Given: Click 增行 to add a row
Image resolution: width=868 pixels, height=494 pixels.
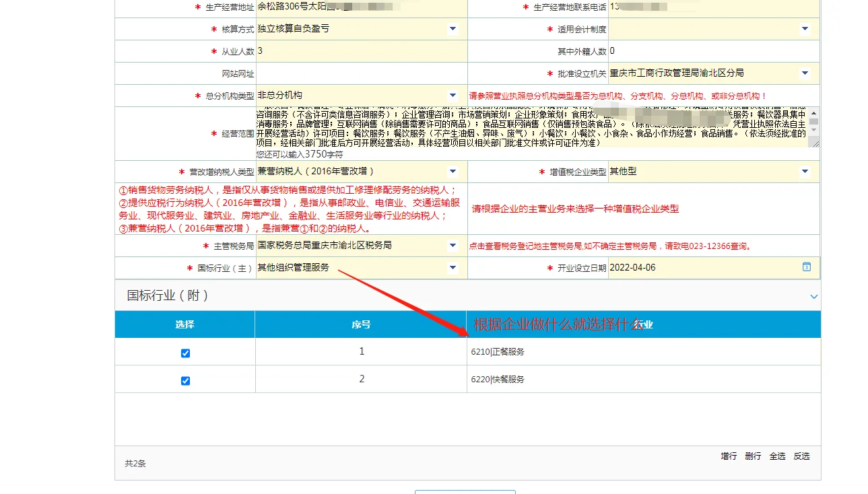Looking at the screenshot, I should coord(729,456).
